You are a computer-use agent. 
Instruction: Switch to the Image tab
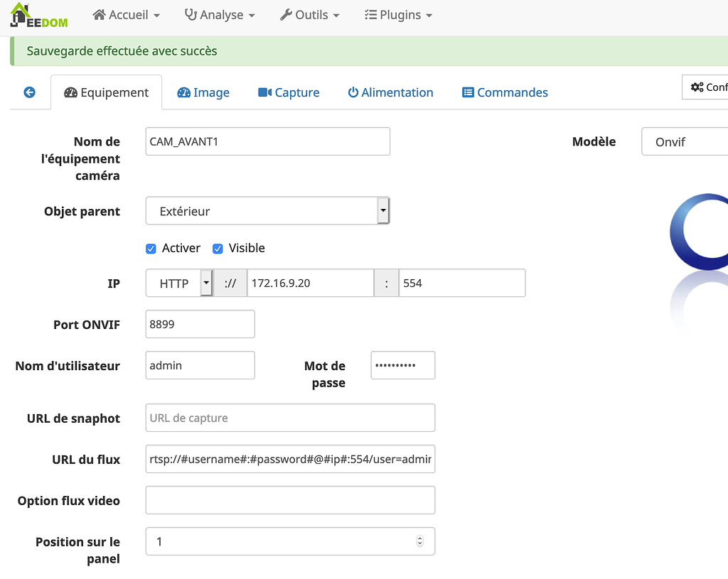click(x=203, y=92)
